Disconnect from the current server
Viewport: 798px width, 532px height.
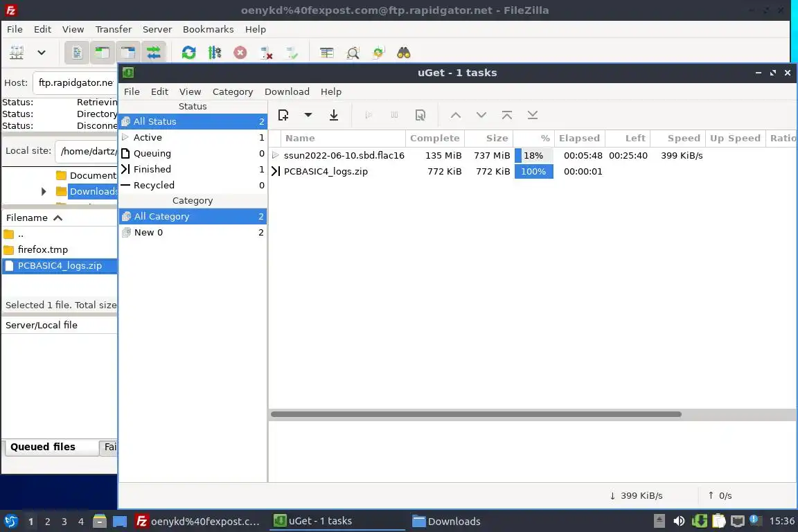(266, 53)
